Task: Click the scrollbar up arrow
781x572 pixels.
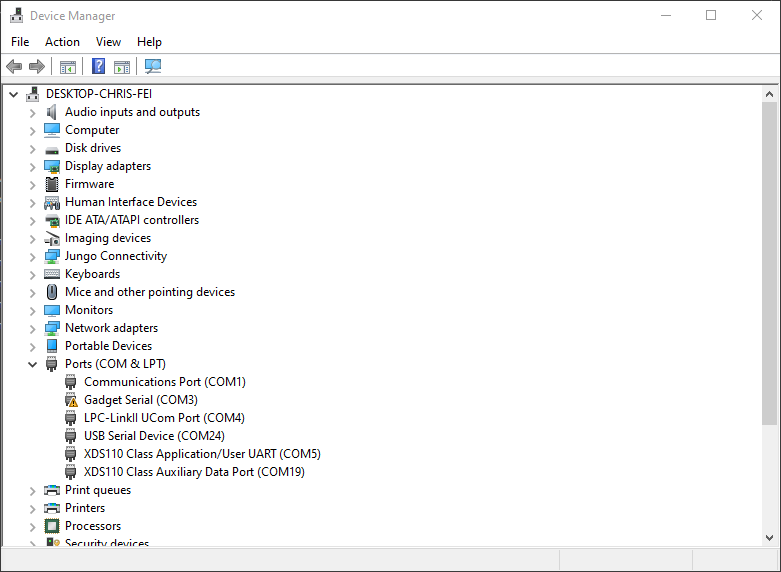Action: pos(769,94)
